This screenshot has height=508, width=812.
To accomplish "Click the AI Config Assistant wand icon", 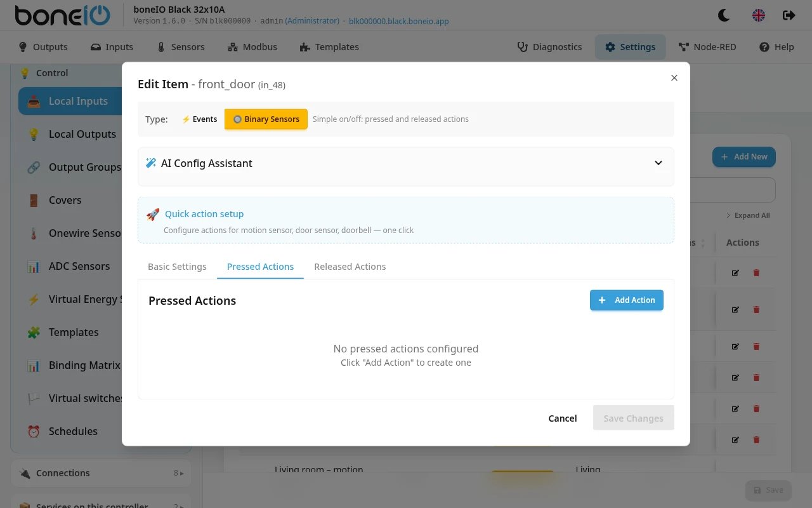I will point(151,163).
